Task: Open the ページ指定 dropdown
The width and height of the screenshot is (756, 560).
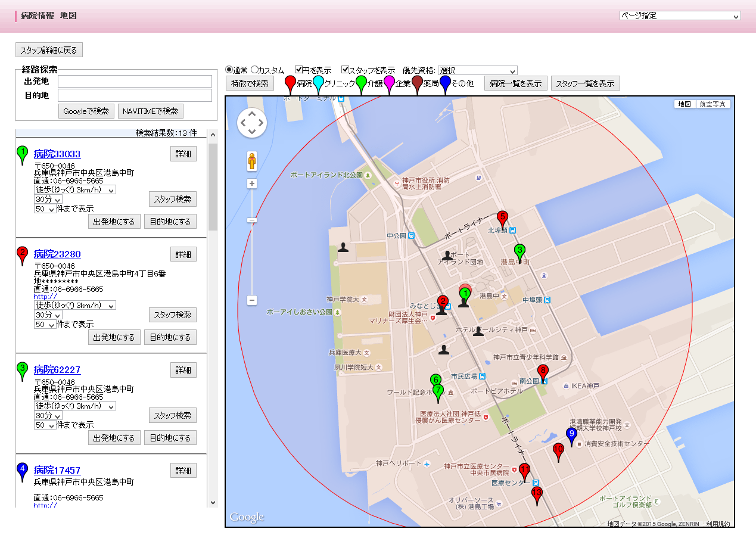Action: [x=680, y=15]
